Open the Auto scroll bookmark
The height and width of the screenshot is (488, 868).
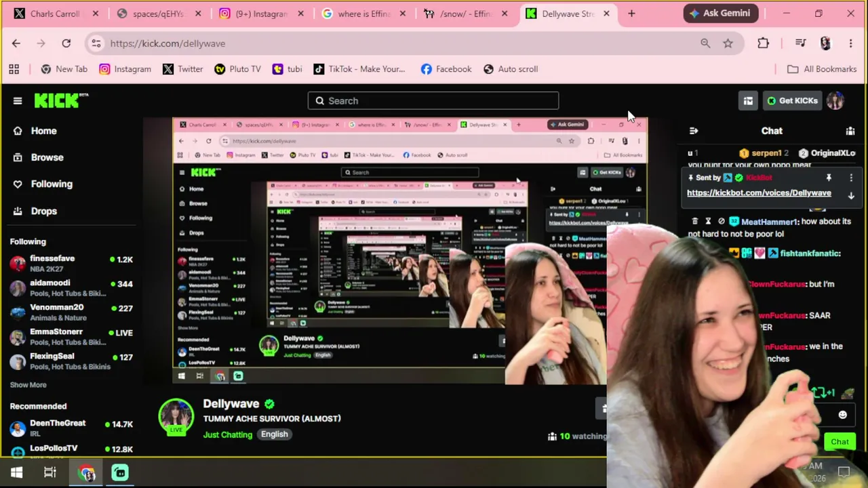tap(510, 69)
